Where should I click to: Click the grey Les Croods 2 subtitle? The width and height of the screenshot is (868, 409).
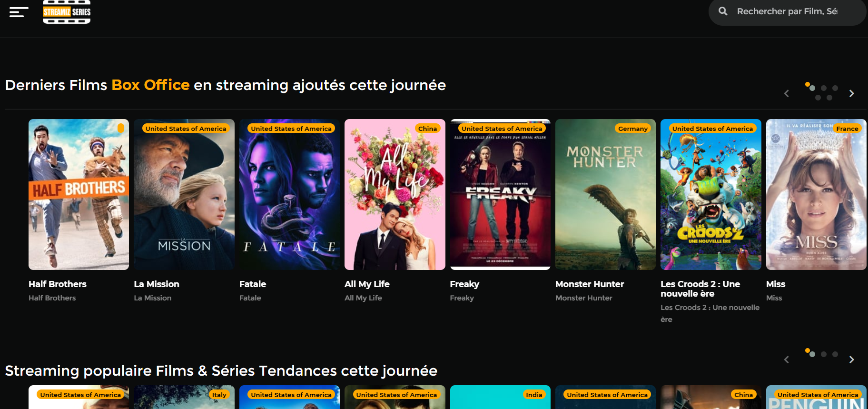click(710, 313)
